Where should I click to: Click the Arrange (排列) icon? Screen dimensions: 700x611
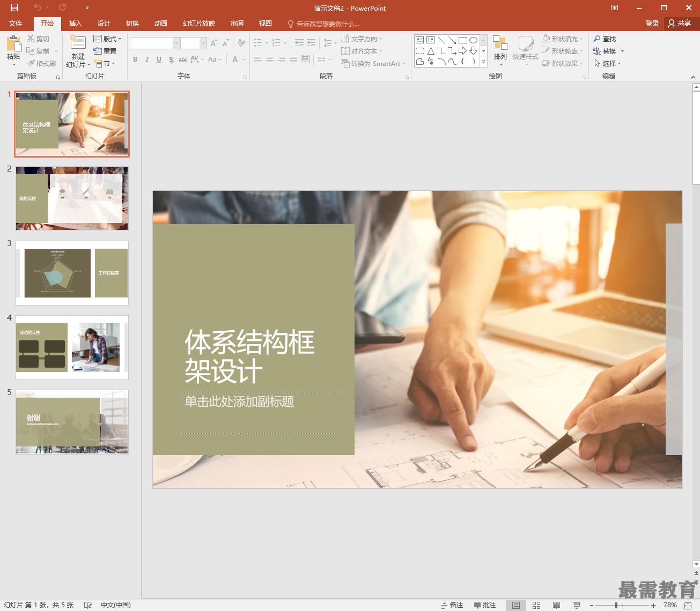coord(500,43)
